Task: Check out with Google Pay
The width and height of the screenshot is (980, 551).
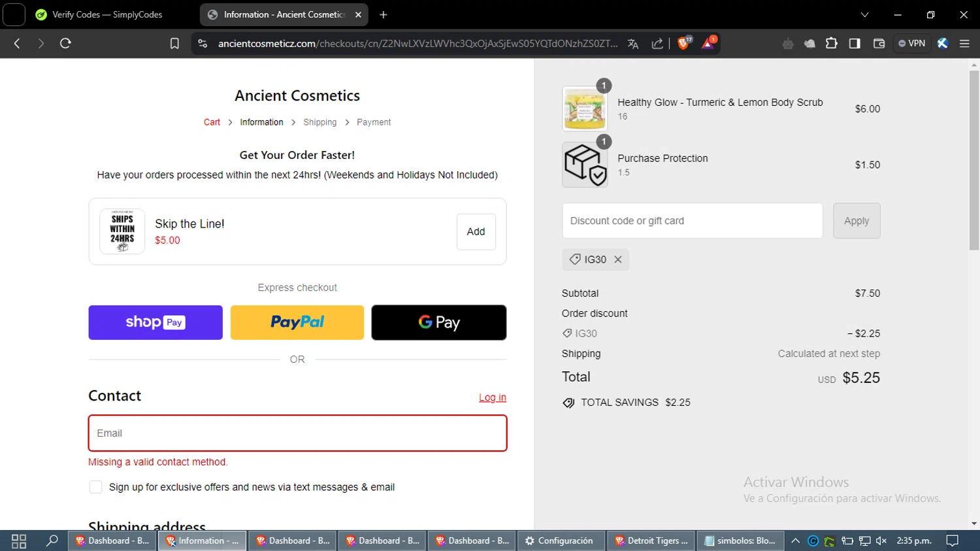Action: tap(439, 322)
